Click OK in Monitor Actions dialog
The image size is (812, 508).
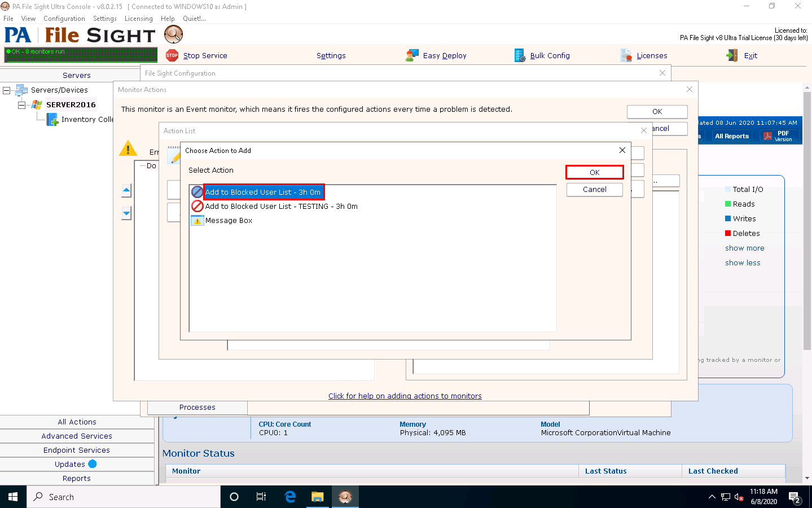pyautogui.click(x=657, y=112)
